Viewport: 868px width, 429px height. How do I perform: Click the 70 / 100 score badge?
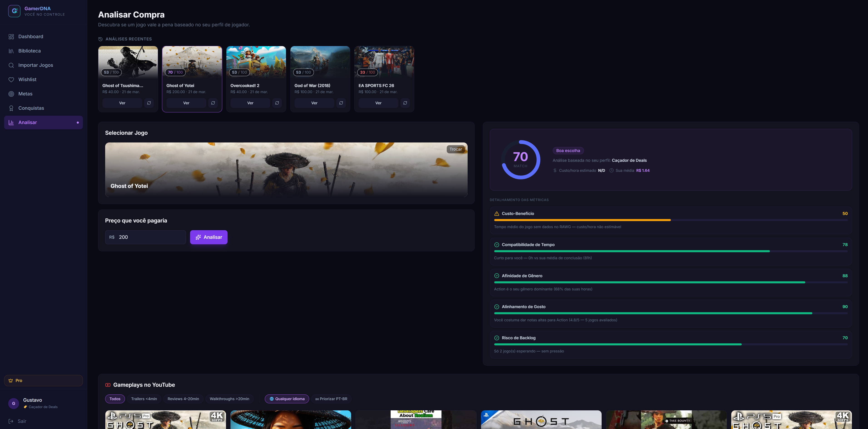click(175, 72)
